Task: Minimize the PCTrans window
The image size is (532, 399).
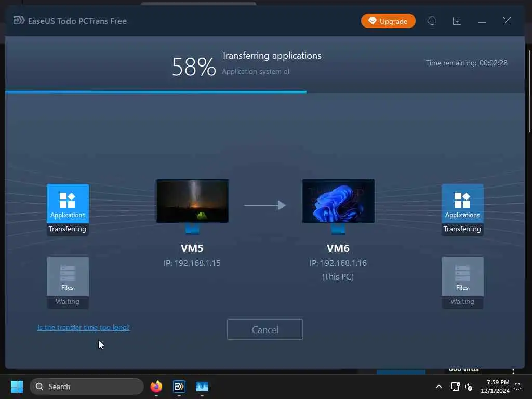Action: point(482,21)
